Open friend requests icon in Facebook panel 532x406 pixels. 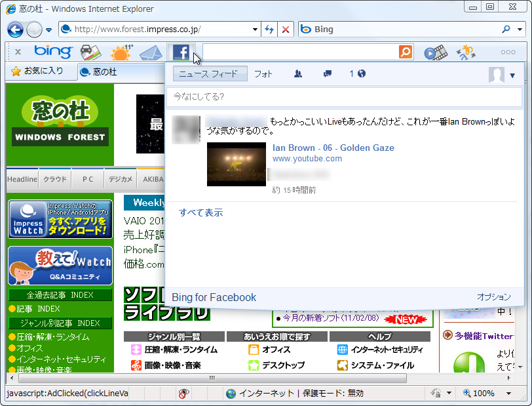click(x=298, y=74)
